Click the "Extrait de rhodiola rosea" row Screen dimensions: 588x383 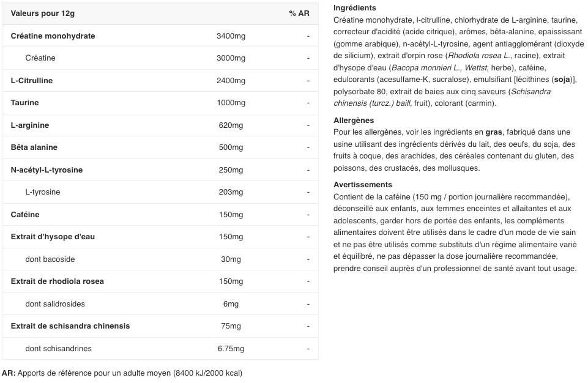pos(58,281)
